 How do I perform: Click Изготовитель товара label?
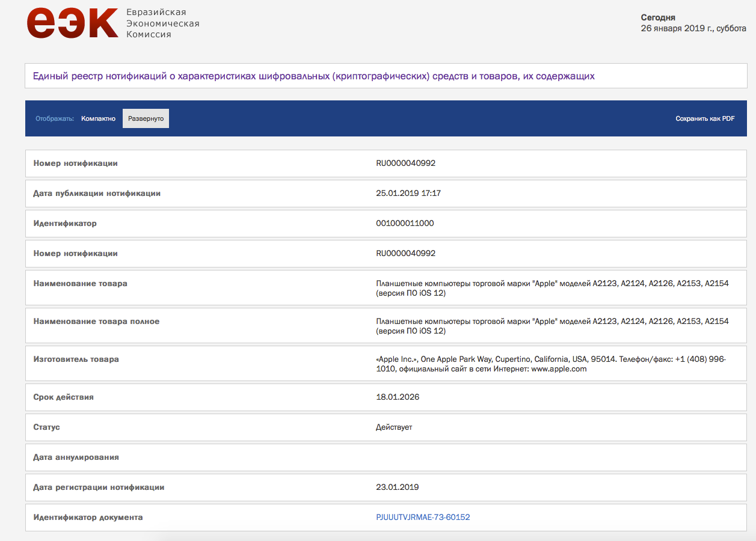click(76, 359)
